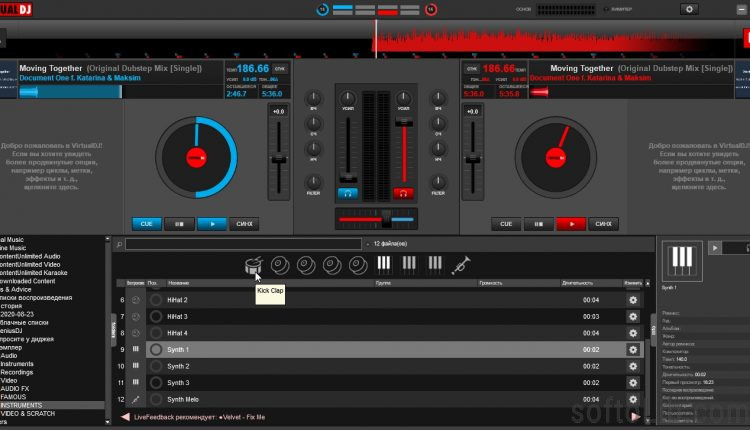Open VirtualDJ settings gear in top bar
Screen dimensions: 750x430
(689, 9)
